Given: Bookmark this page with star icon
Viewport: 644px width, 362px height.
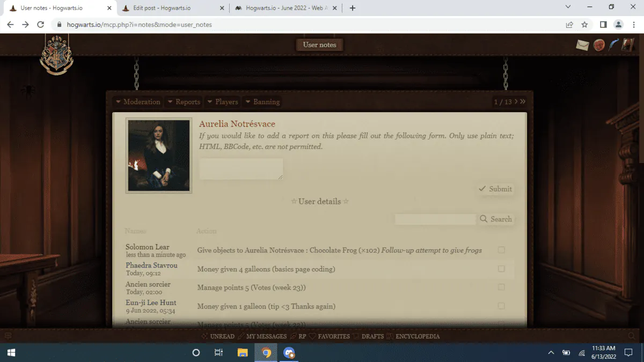Looking at the screenshot, I should pyautogui.click(x=584, y=25).
